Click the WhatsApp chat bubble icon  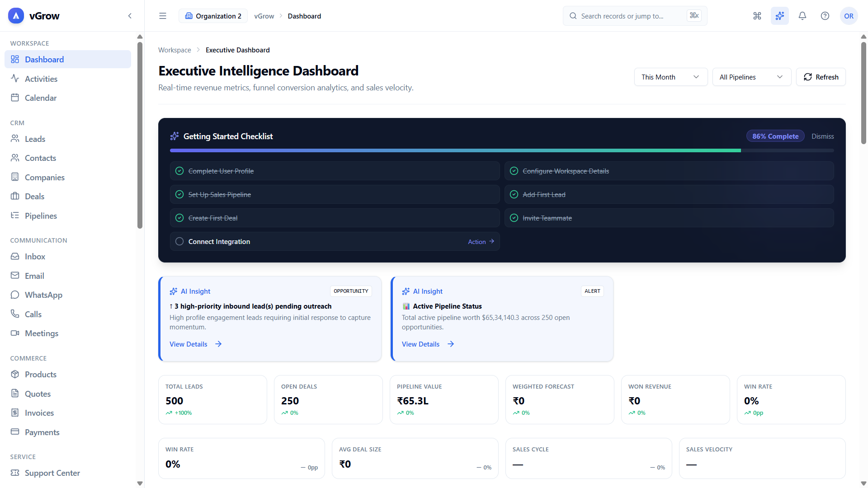[x=15, y=295]
